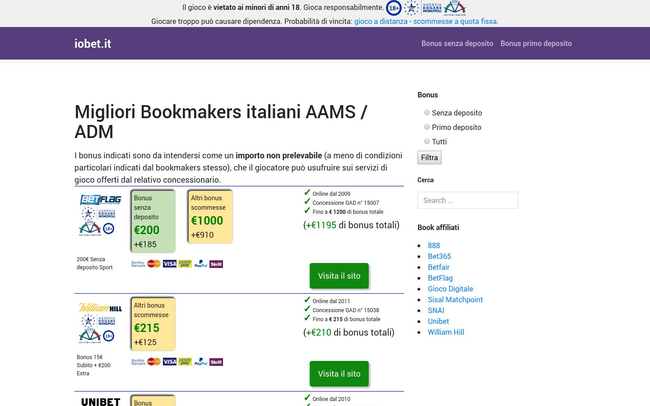
Task: Select the Senza deposito radio button
Action: coord(427,112)
